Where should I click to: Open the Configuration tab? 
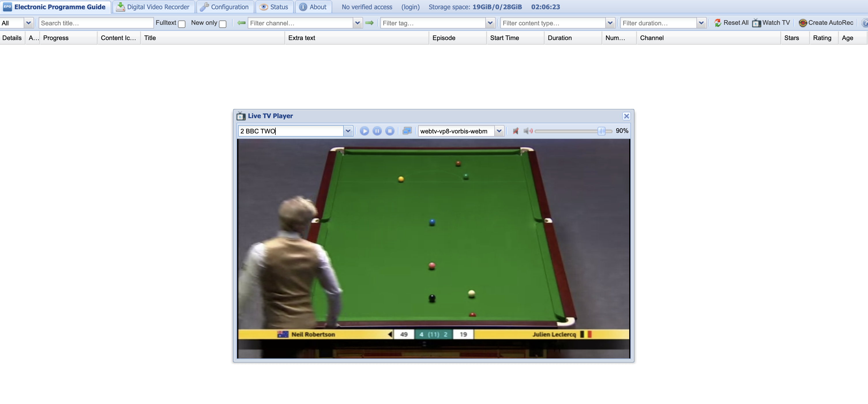click(225, 7)
